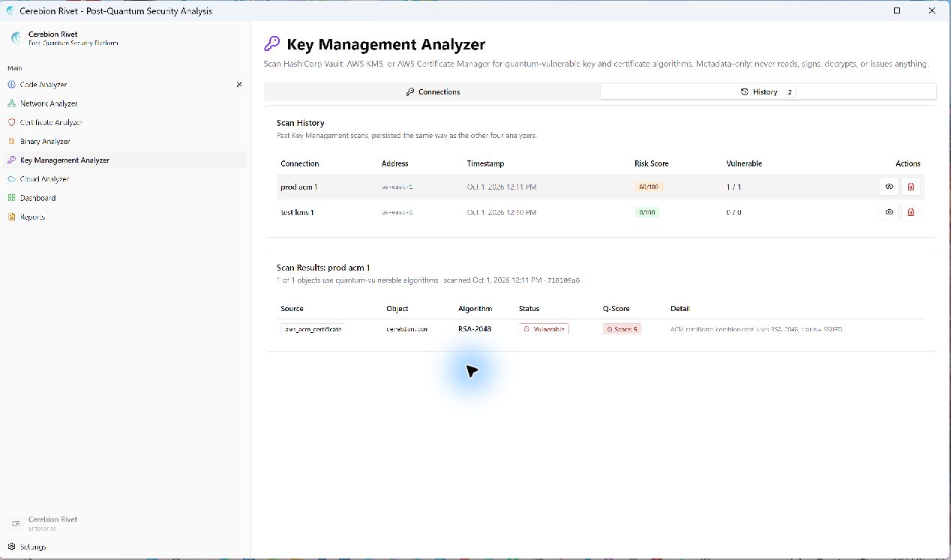Select Key Management Analyzer sidebar item
The image size is (951, 560).
[124, 160]
